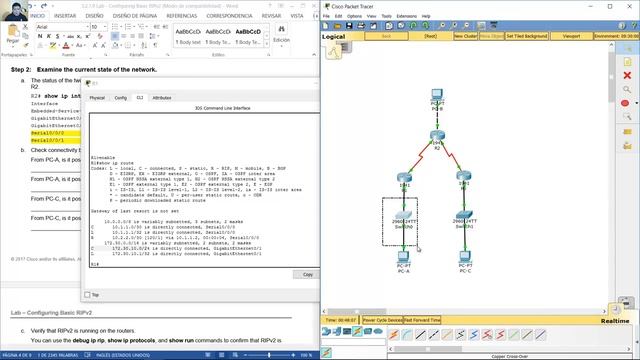Click the Copy button in R1 CLI window
Viewport: 640px width, 360px height.
point(307,275)
